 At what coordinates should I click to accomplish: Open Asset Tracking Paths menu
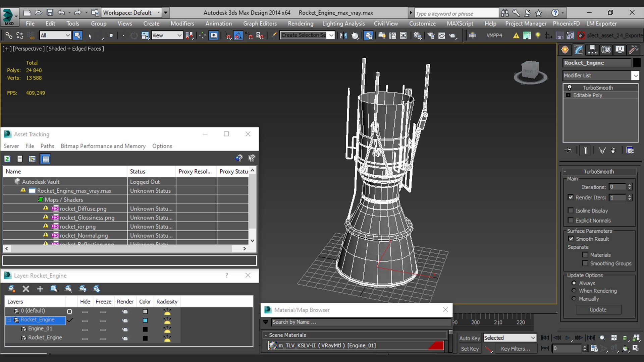tap(47, 146)
